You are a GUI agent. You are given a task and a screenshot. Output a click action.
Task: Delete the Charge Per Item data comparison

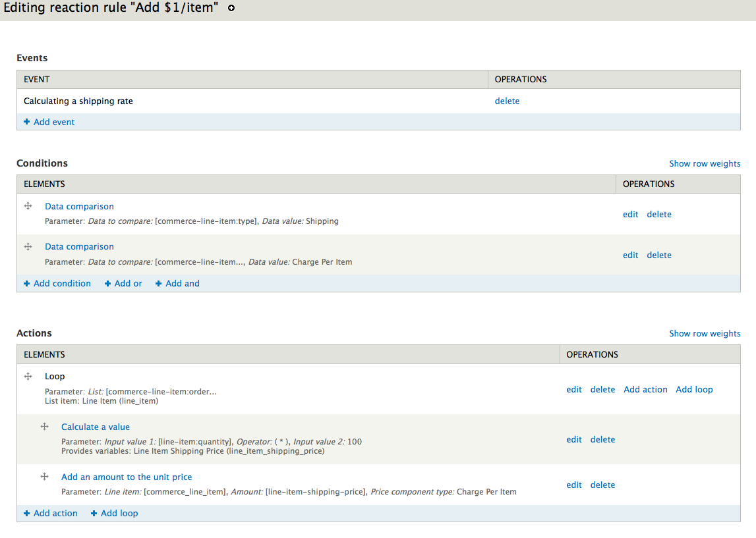click(659, 255)
